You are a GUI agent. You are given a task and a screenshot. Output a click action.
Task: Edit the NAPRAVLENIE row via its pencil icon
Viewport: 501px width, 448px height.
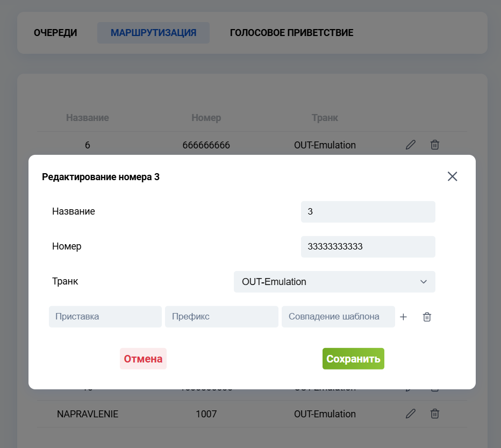pos(411,414)
